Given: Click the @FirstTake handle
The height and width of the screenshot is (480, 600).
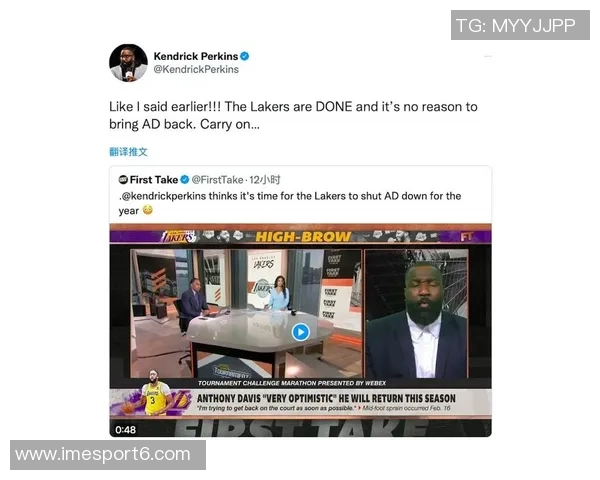Looking at the screenshot, I should [217, 180].
